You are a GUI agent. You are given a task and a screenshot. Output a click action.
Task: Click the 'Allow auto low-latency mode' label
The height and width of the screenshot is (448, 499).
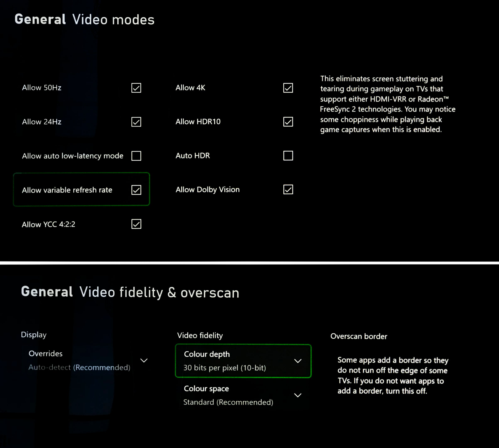tap(73, 156)
